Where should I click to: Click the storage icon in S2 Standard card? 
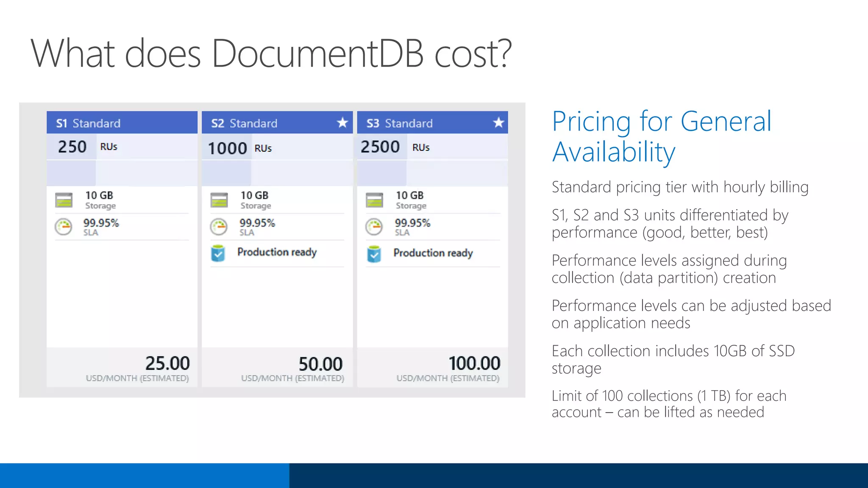pos(219,200)
